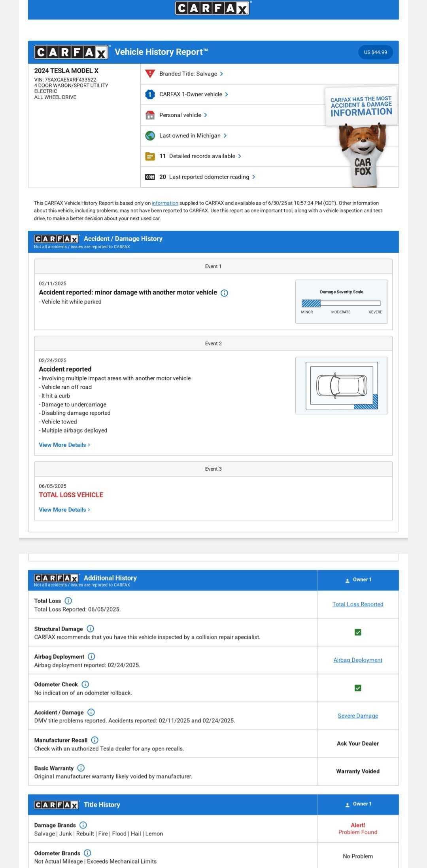Click CARFAX logo in Accident / Damage History header

click(57, 239)
